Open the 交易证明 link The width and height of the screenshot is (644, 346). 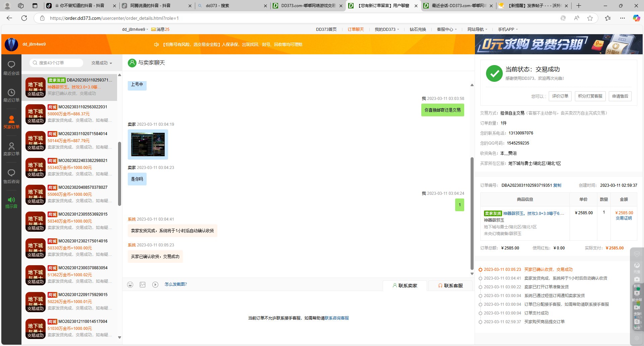coord(624,218)
